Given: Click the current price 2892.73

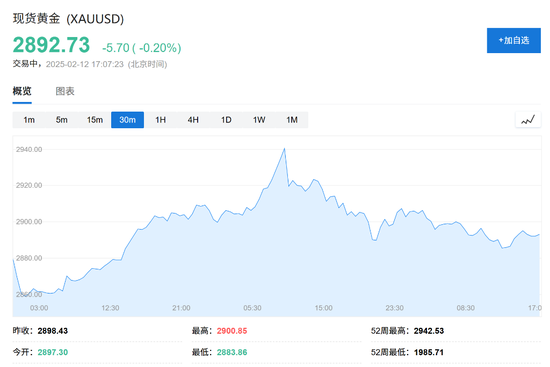Looking at the screenshot, I should click(x=51, y=45).
